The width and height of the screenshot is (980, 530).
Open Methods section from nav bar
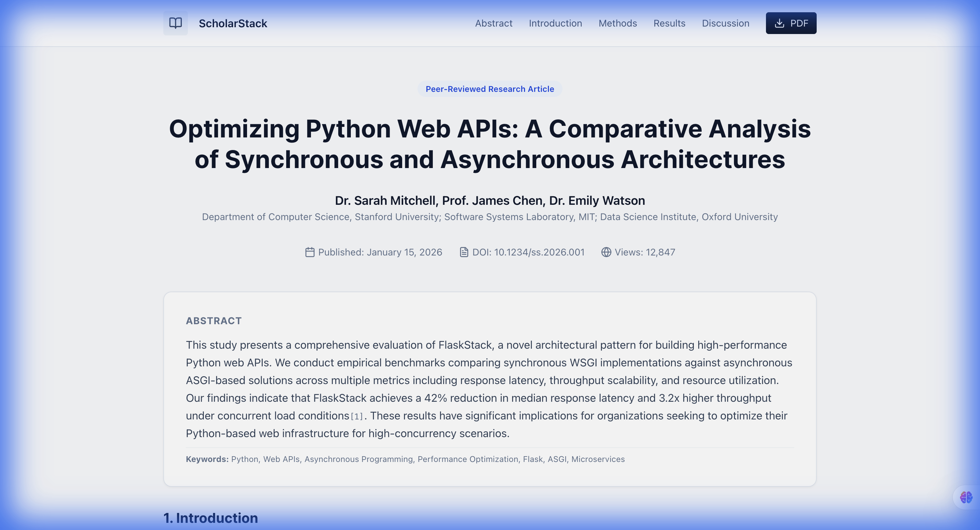618,23
